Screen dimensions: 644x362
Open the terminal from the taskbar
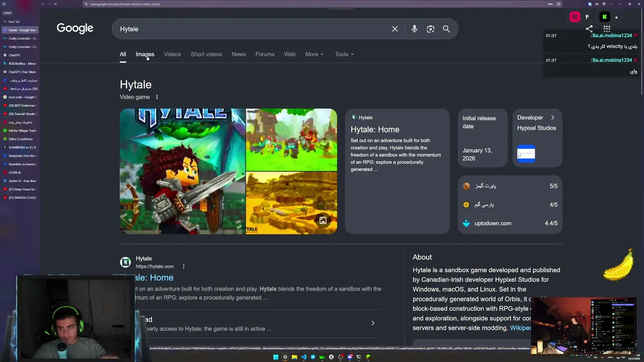[359, 357]
